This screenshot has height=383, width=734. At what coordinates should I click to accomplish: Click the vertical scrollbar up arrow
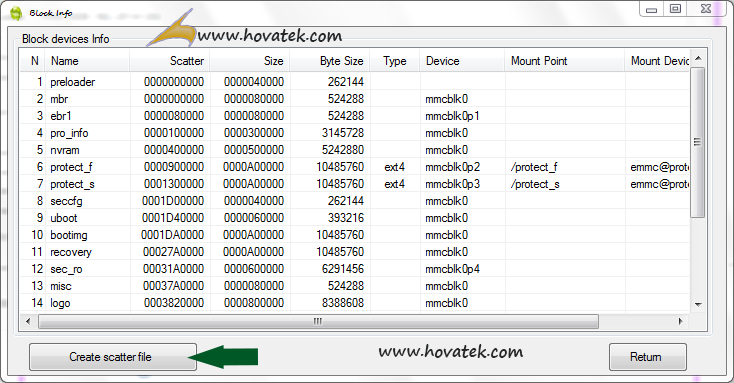pyautogui.click(x=698, y=59)
